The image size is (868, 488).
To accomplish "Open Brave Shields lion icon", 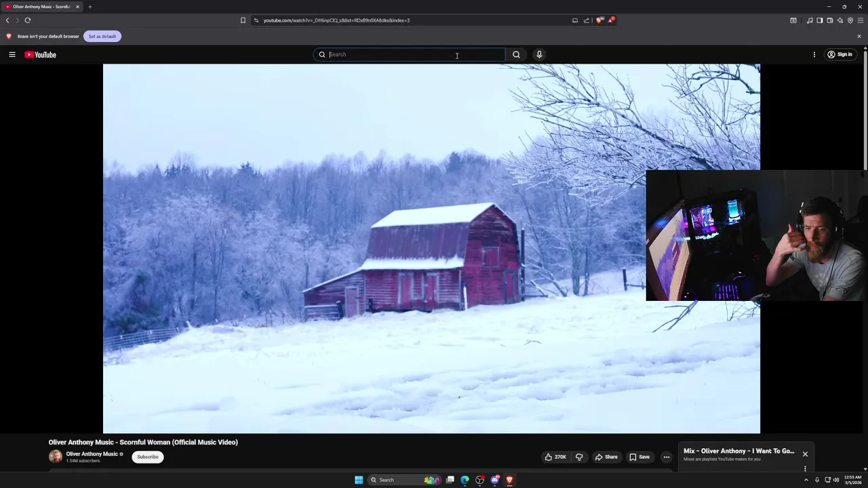I will [599, 20].
